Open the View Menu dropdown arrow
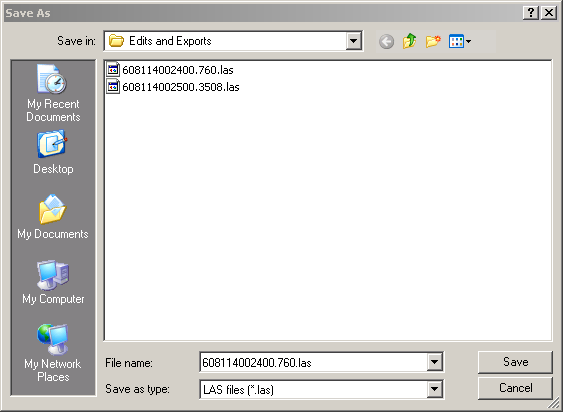563x412 pixels. (x=468, y=42)
